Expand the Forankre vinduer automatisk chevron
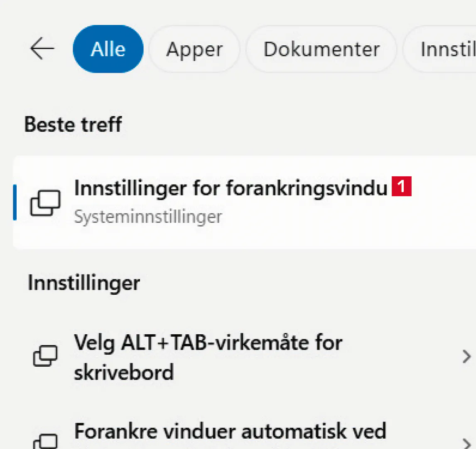Screen dimensions: 476x449 [x=466, y=442]
